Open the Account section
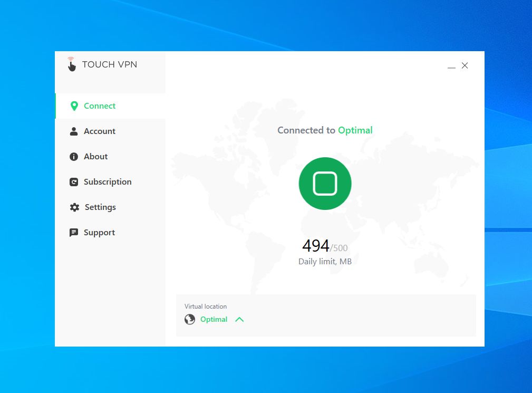This screenshot has height=393, width=532. tap(100, 131)
